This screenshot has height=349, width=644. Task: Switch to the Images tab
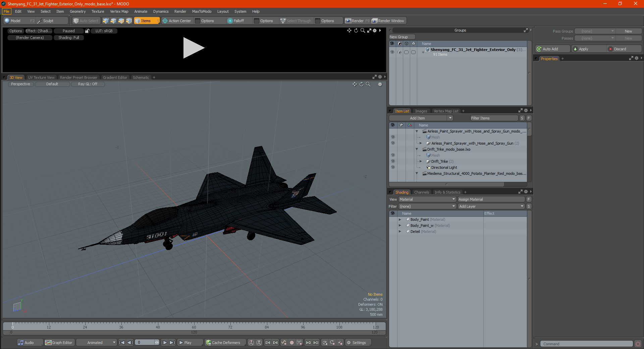click(x=421, y=111)
